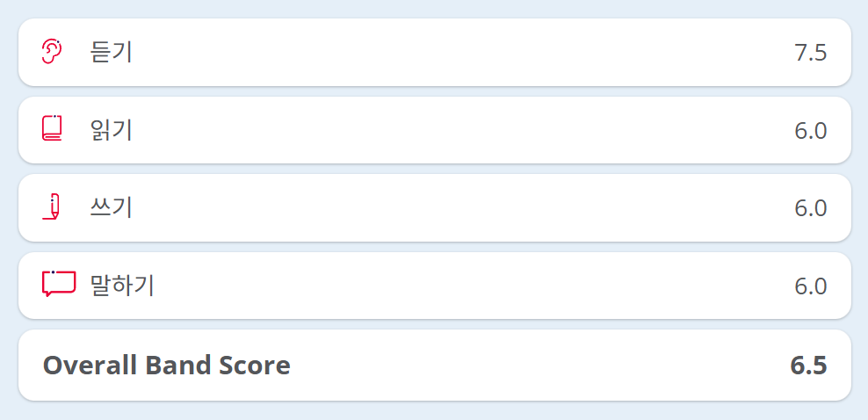Select the 읽기 reading label

[x=112, y=130]
